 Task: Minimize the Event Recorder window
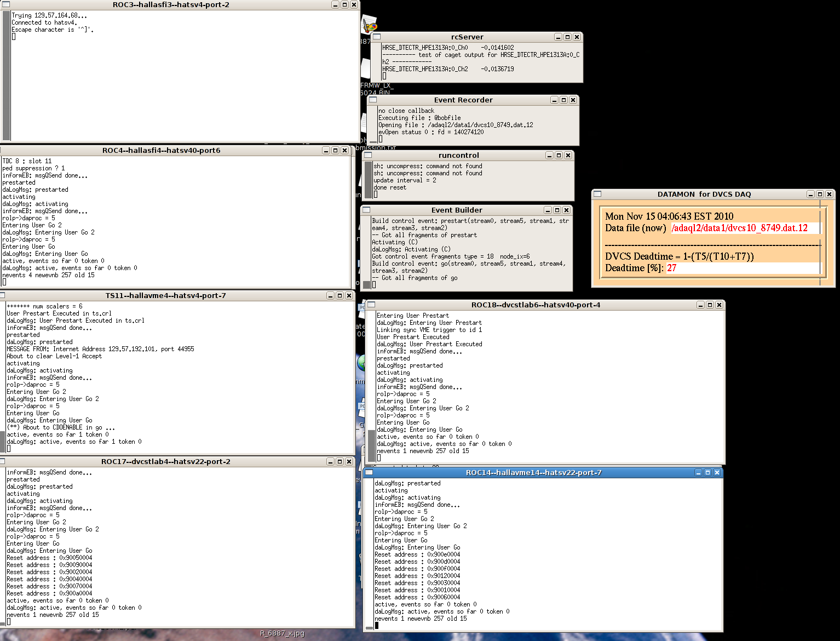pyautogui.click(x=554, y=100)
